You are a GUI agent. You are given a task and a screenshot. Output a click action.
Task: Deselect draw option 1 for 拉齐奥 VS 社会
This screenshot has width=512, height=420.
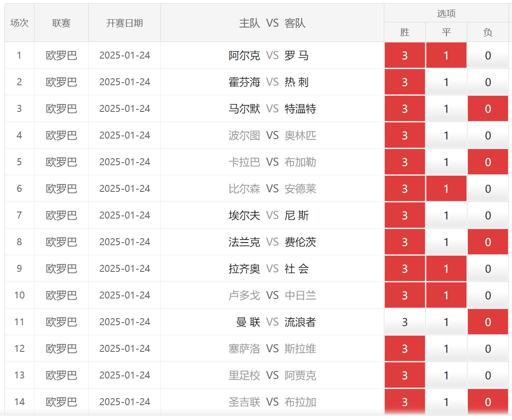(x=446, y=269)
